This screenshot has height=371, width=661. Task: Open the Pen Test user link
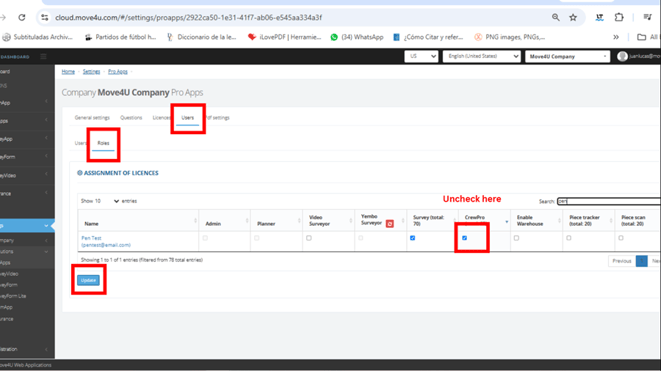(106, 242)
